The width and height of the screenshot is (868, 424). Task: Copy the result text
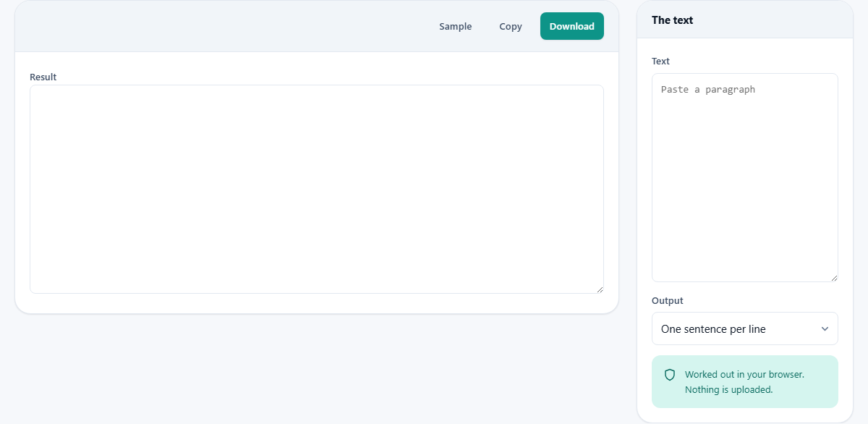tap(511, 26)
